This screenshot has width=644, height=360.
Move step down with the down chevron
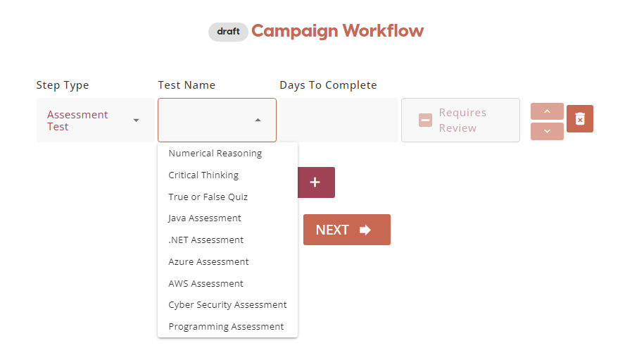pos(547,132)
